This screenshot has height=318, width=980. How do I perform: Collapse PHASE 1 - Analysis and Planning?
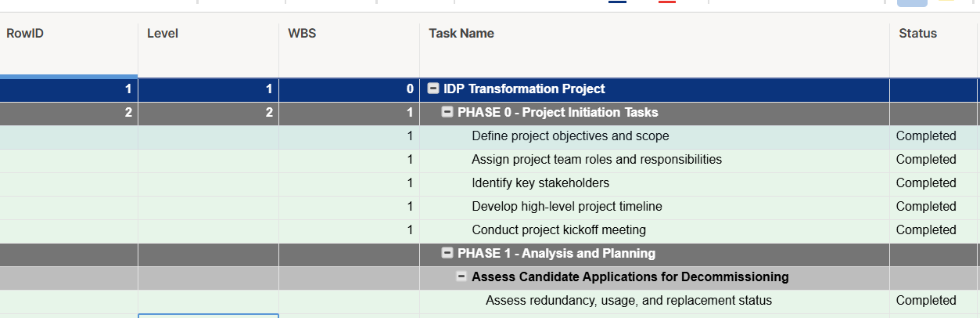click(x=447, y=254)
